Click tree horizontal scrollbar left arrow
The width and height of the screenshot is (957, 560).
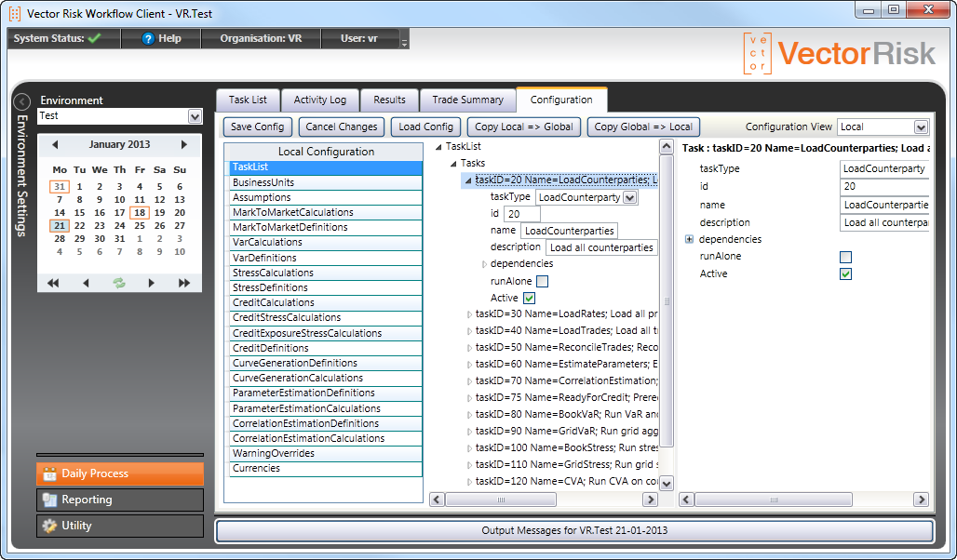437,500
